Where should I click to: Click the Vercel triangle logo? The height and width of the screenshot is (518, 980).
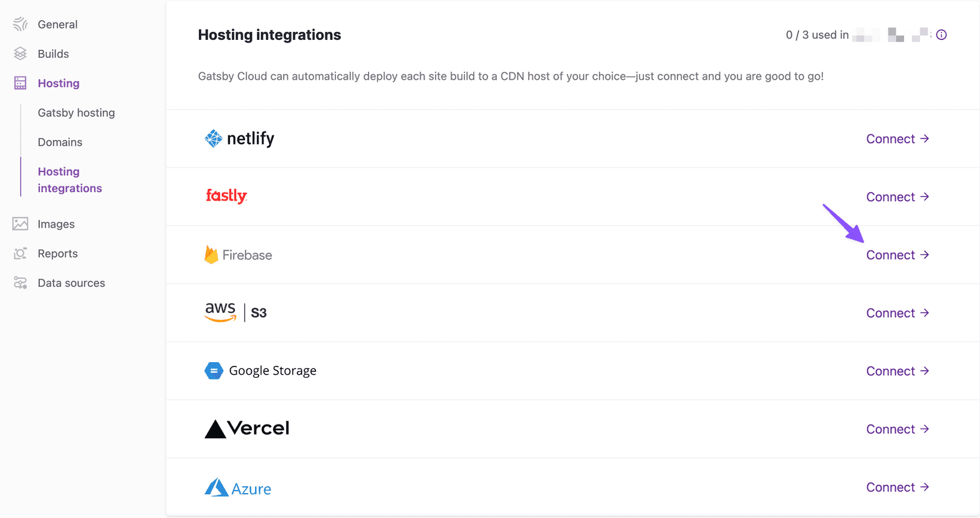tap(214, 428)
